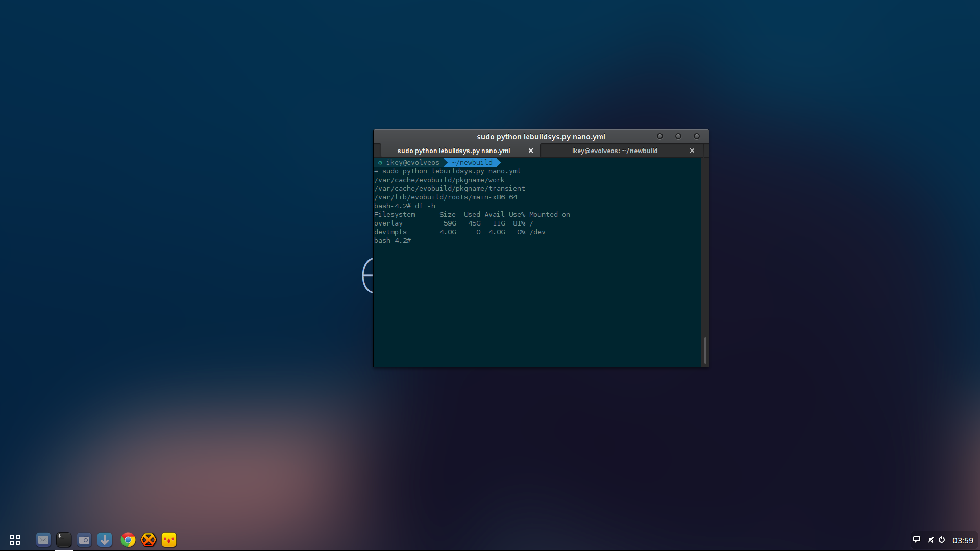Open the applications menu grid icon
This screenshot has height=551, width=980.
[15, 540]
